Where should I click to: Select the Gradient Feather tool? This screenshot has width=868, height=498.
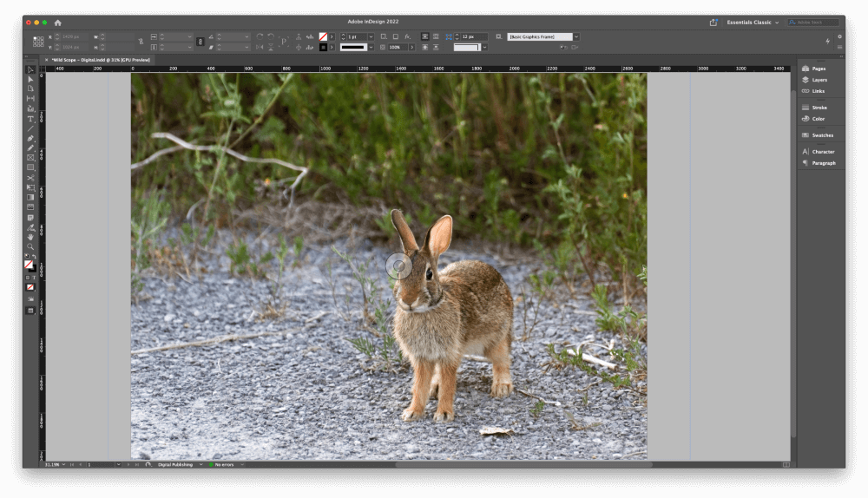(x=30, y=207)
